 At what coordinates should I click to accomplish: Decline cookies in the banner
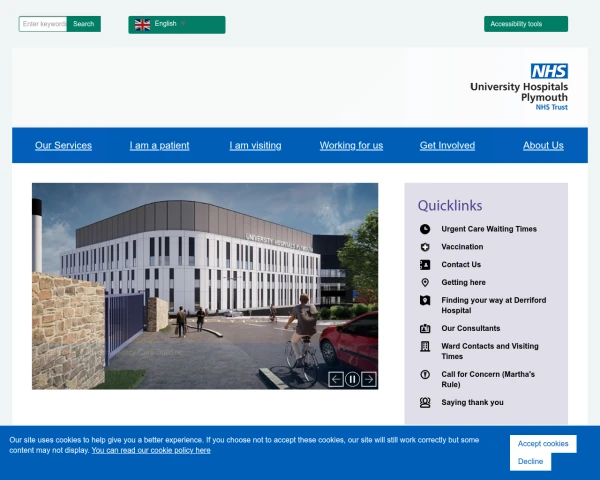(530, 462)
